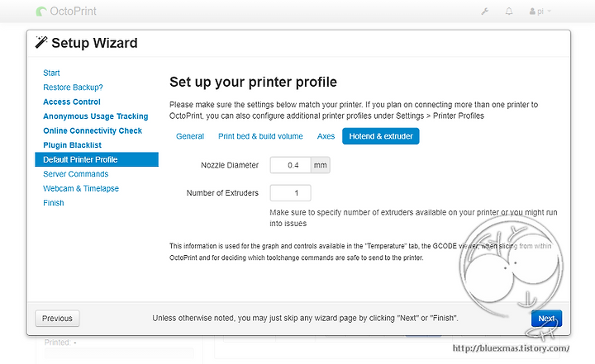Image resolution: width=595 pixels, height=364 pixels.
Task: Open the pi user menu
Action: tap(540, 12)
